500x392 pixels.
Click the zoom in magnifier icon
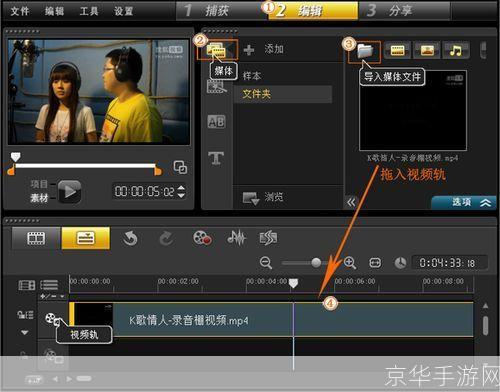(x=350, y=263)
